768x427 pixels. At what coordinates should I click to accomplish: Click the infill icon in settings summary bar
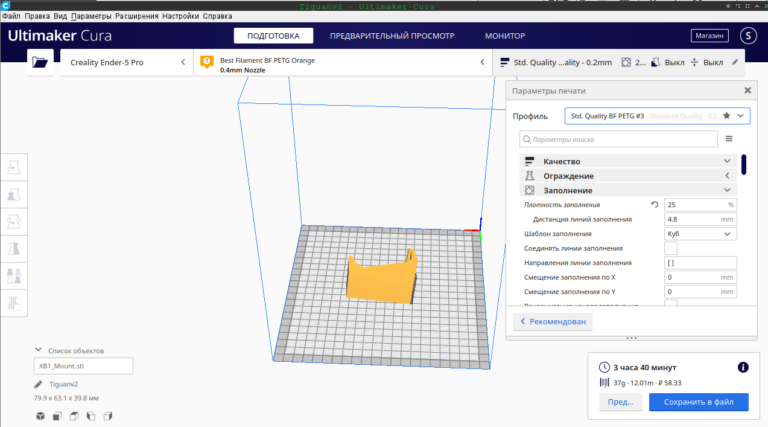tap(626, 62)
